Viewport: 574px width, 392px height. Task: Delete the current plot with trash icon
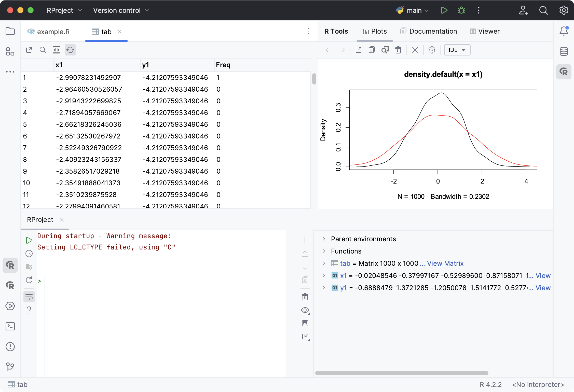(398, 50)
